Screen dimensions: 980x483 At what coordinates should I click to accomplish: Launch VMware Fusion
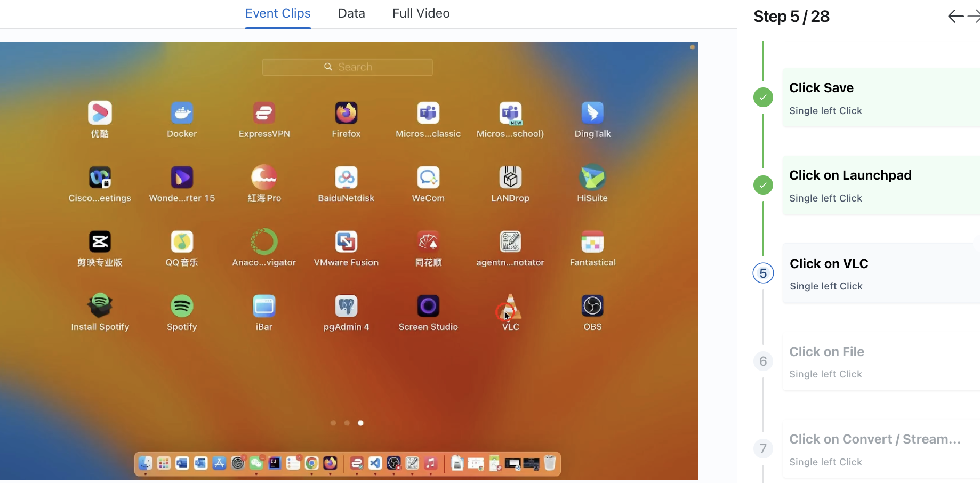346,241
